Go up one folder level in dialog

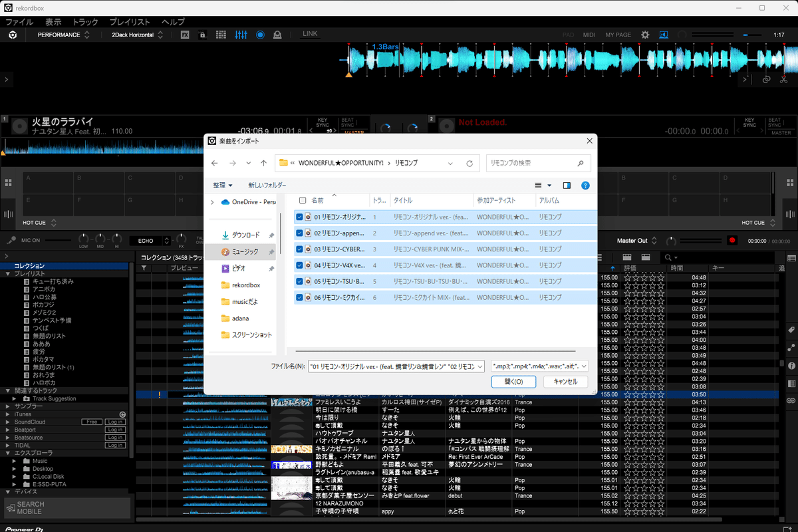pyautogui.click(x=263, y=163)
